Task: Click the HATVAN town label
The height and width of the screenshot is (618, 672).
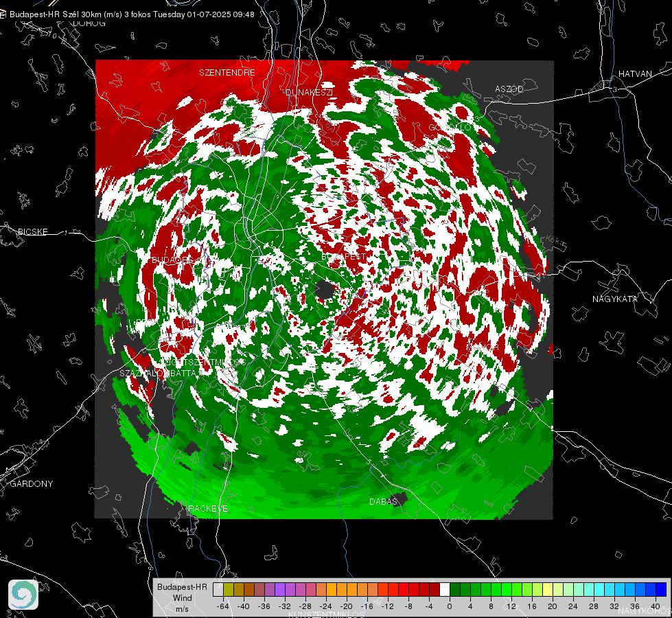Action: [635, 73]
